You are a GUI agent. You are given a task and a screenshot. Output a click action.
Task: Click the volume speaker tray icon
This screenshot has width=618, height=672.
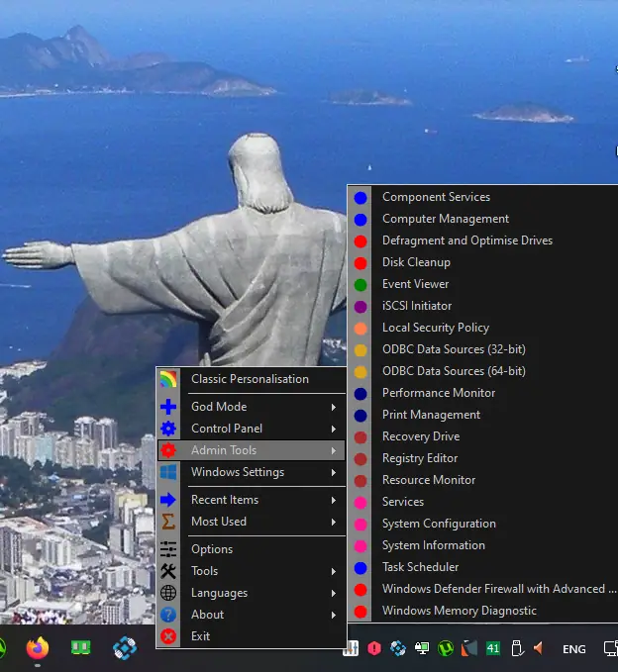pyautogui.click(x=538, y=648)
